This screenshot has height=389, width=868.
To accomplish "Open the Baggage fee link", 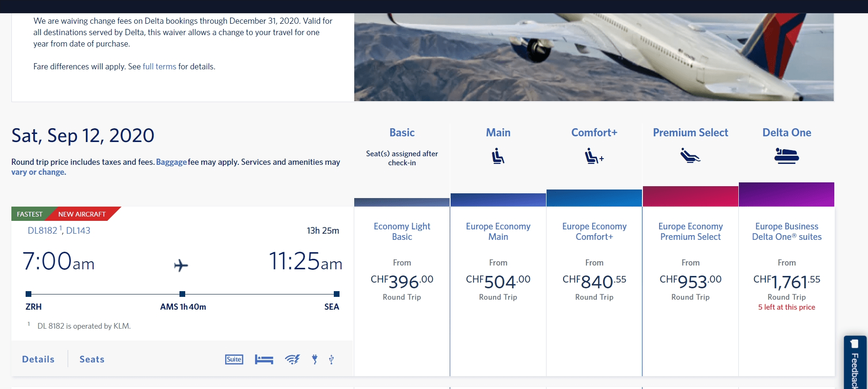I will pos(171,162).
